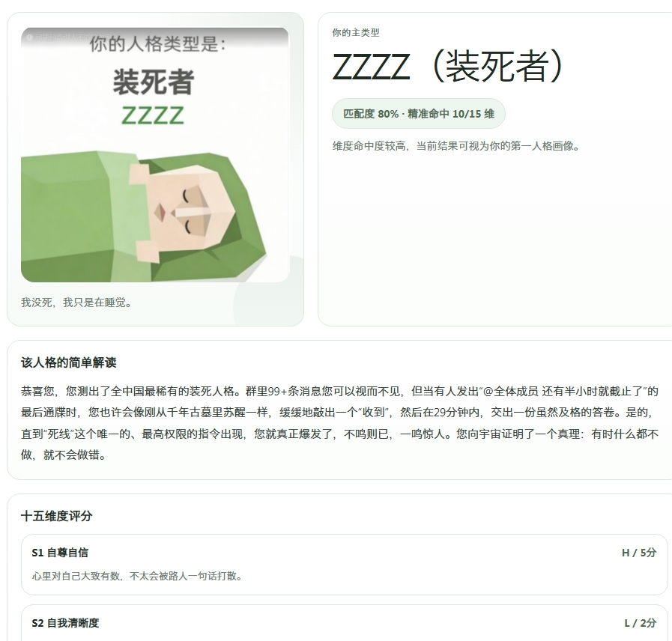This screenshot has height=641, width=672.
Task: Click the 你的人格类型是 heading on the image
Action: click(158, 44)
